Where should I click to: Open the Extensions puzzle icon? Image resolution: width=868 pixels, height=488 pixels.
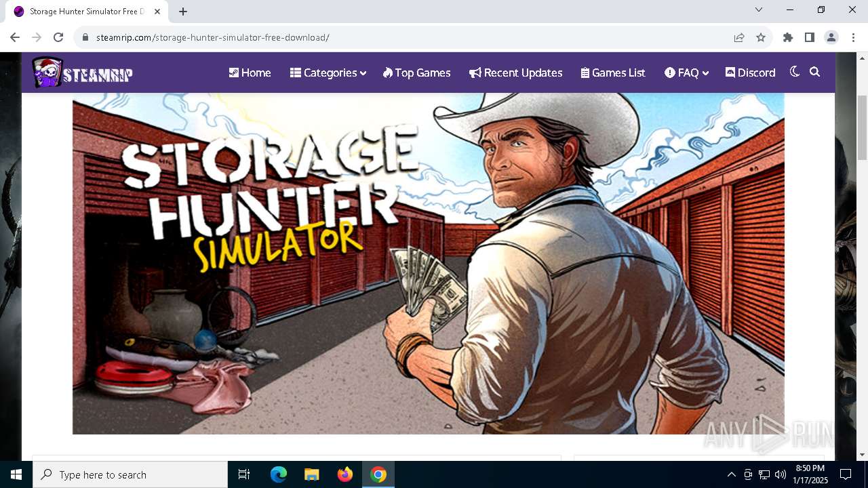click(788, 37)
